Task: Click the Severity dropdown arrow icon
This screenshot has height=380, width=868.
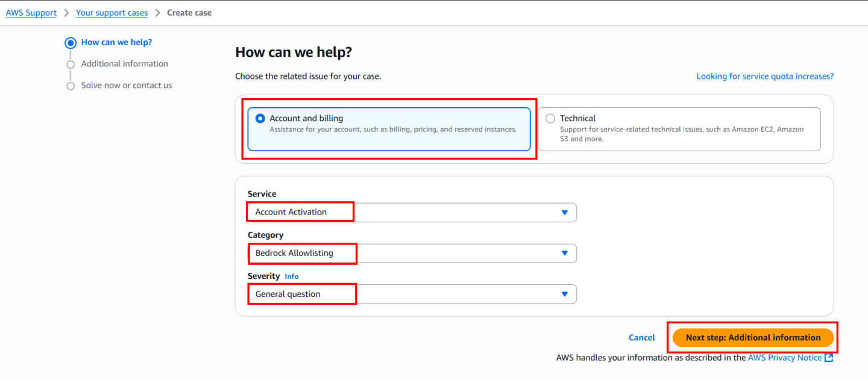Action: (x=565, y=294)
